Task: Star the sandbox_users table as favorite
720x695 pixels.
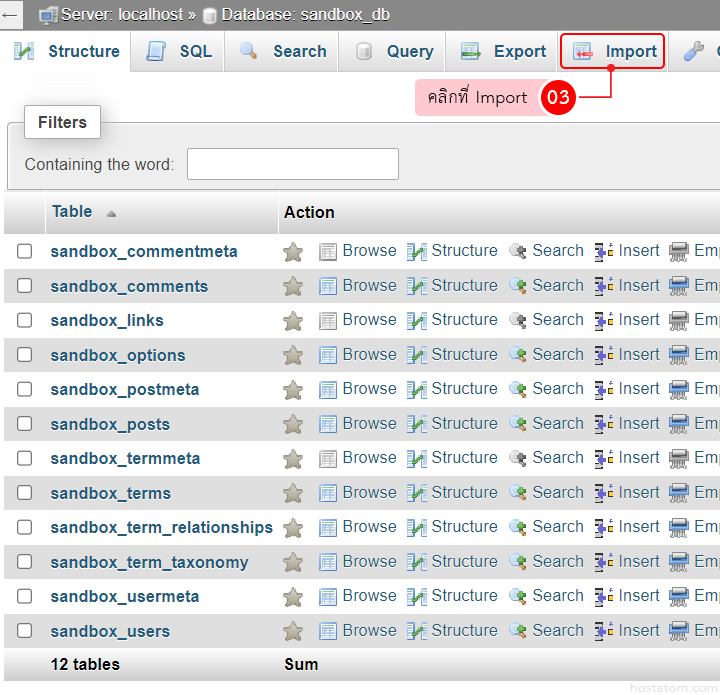Action: click(293, 631)
